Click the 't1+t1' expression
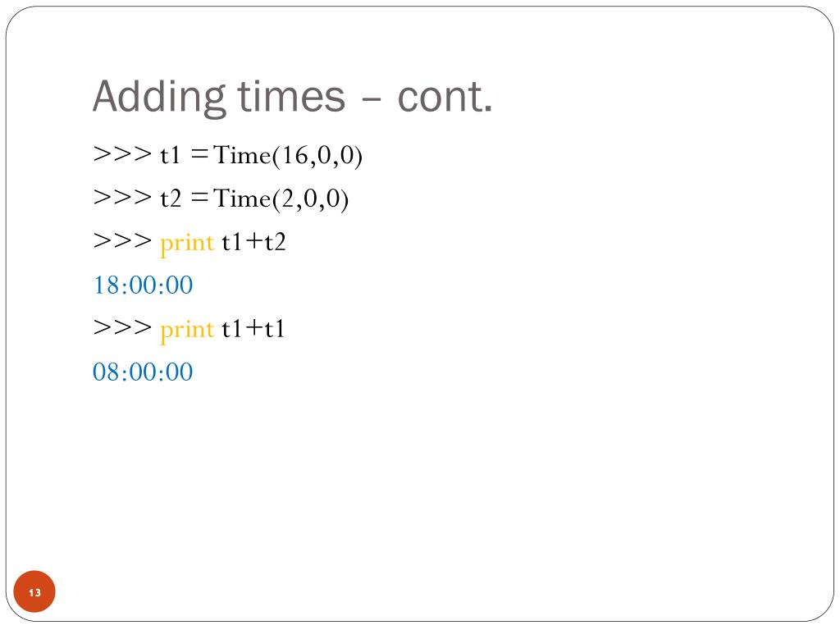840x630 pixels. (253, 328)
